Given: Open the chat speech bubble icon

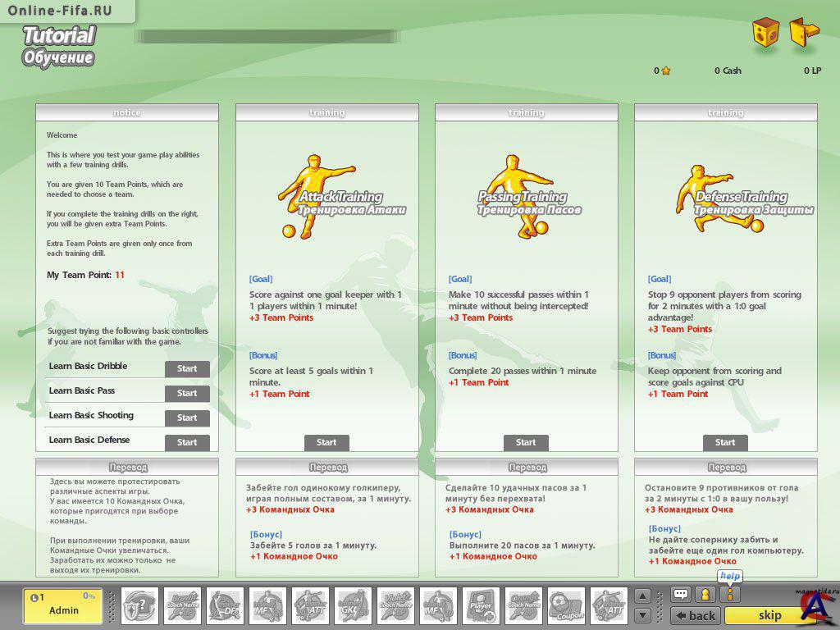Looking at the screenshot, I should click(681, 595).
